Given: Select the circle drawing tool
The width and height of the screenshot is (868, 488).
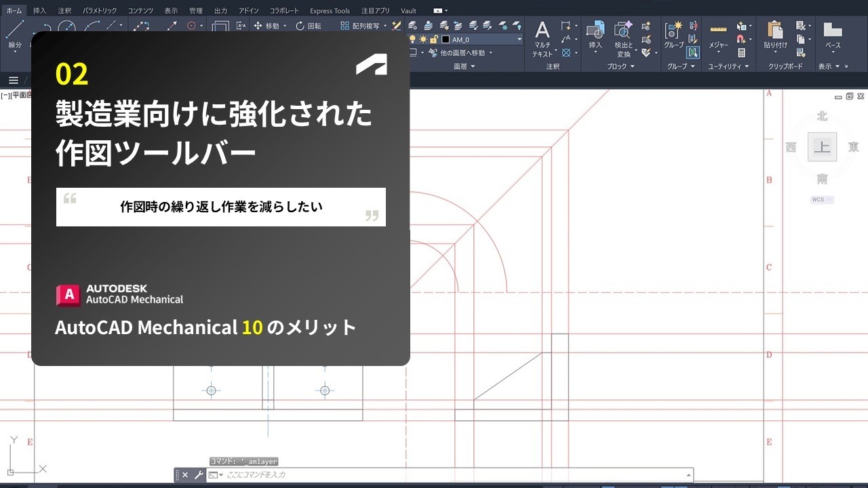Looking at the screenshot, I should coord(66,27).
